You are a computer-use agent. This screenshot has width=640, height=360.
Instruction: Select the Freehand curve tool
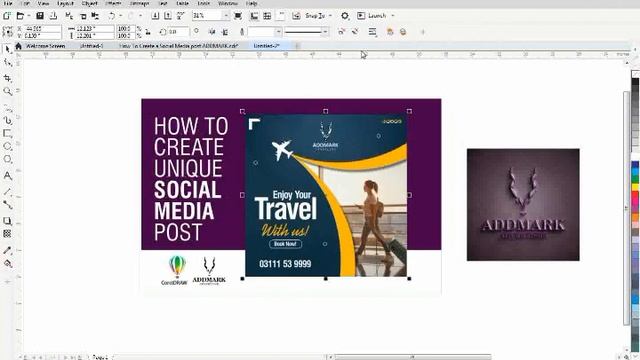[7, 108]
